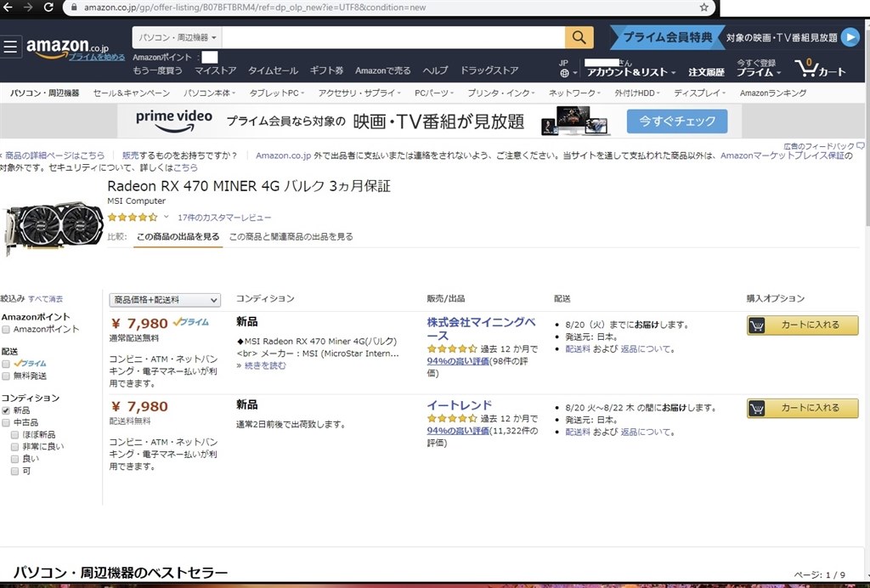Open the 注文履歴 link
This screenshot has height=588, width=870.
[x=706, y=72]
